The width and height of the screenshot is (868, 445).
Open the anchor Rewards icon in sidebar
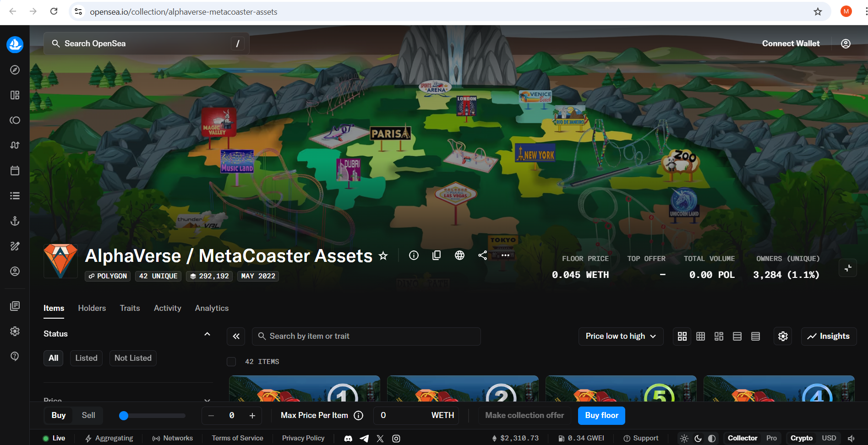[15, 221]
